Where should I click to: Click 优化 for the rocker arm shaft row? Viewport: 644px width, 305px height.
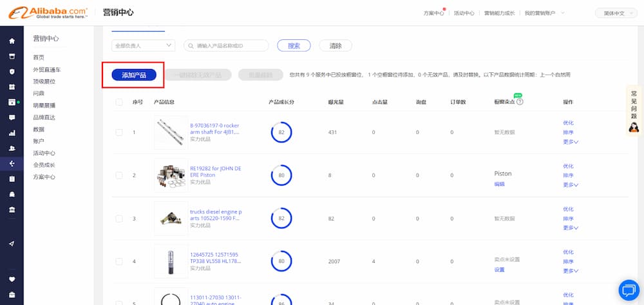568,123
